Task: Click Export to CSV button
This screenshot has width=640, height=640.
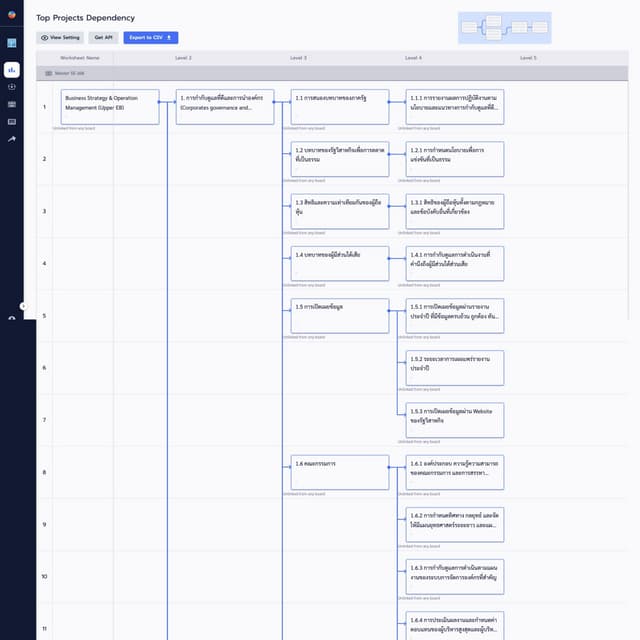Action: (150, 37)
